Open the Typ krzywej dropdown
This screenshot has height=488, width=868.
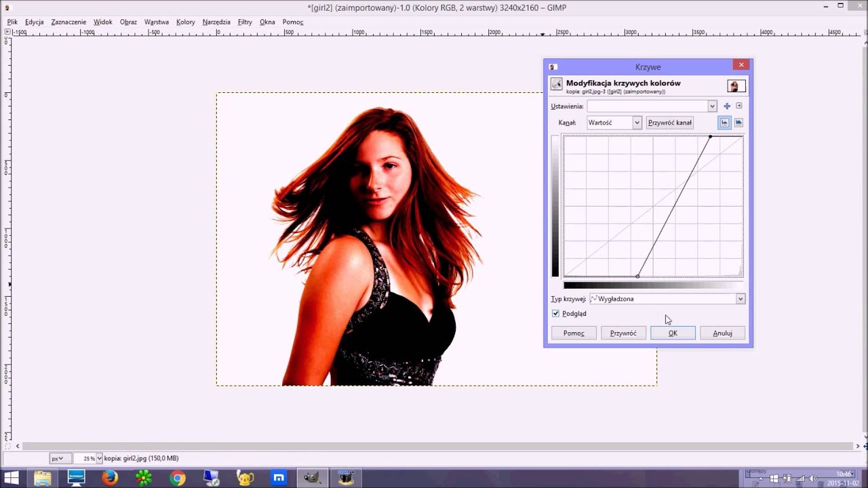pyautogui.click(x=667, y=299)
